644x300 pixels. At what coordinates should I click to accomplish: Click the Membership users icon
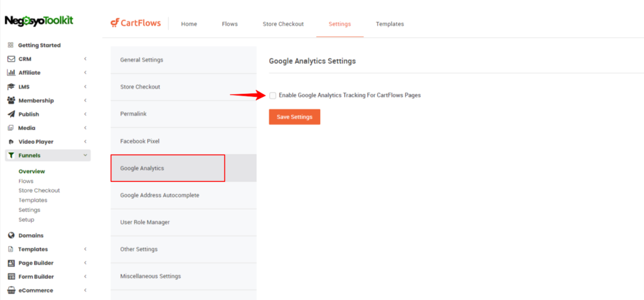(11, 101)
